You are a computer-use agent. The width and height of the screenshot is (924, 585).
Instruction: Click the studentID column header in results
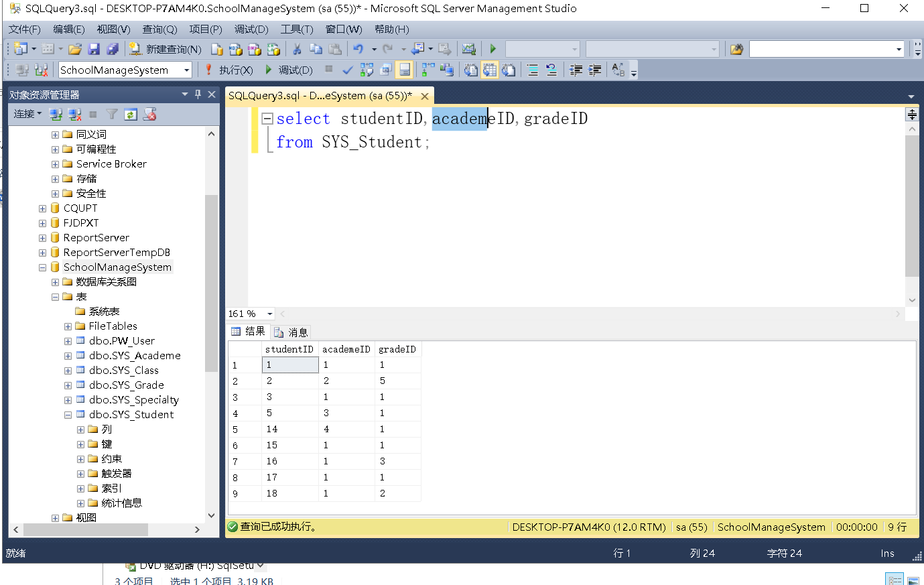pyautogui.click(x=289, y=349)
